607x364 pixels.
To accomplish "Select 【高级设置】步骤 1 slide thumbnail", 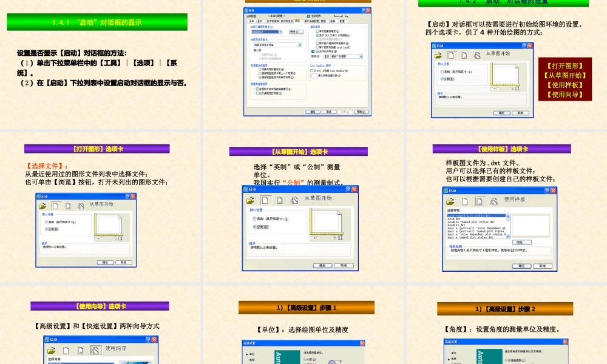I will pyautogui.click(x=303, y=325).
